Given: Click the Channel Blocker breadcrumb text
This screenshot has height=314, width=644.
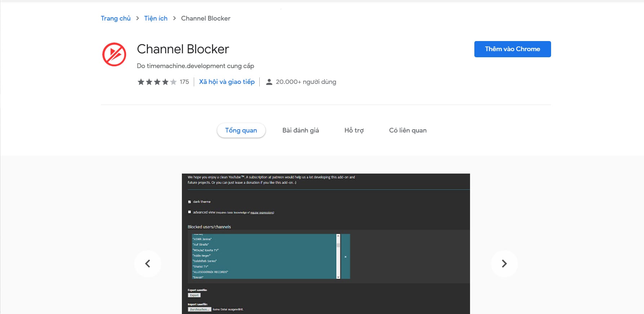Looking at the screenshot, I should [206, 18].
